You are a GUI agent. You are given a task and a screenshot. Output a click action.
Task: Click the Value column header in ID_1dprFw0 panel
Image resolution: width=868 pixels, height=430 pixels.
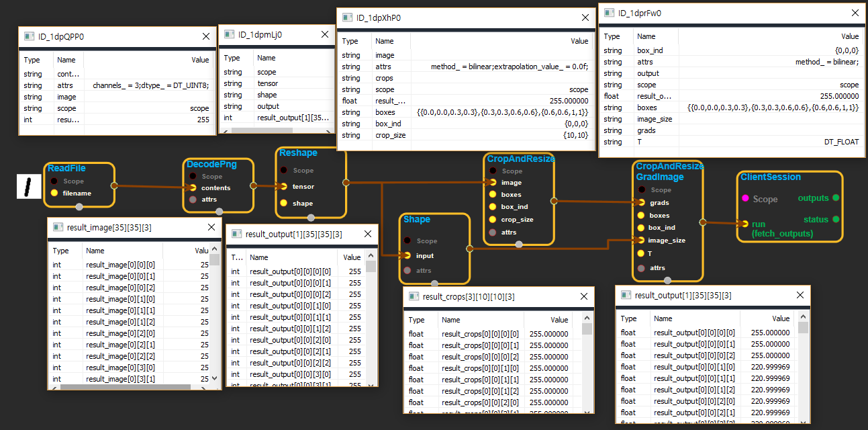click(x=849, y=36)
